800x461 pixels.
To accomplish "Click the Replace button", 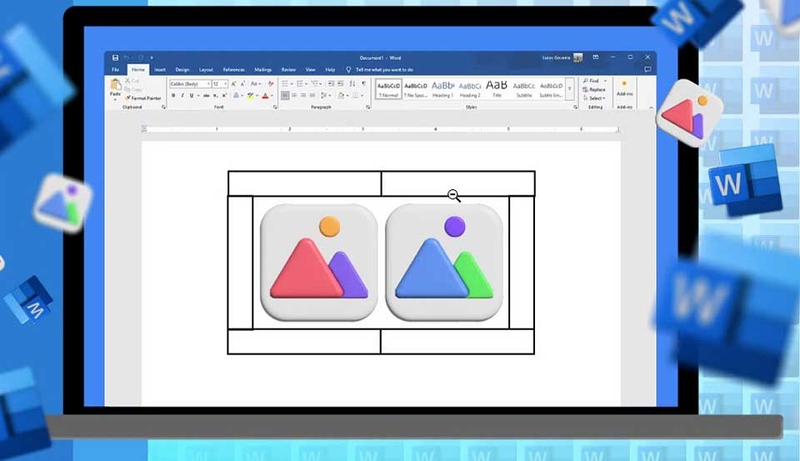I will (594, 89).
